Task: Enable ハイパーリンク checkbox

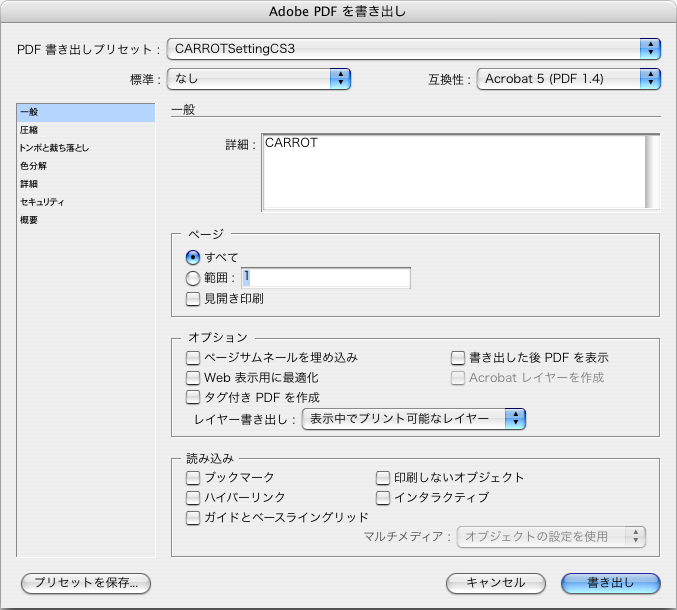Action: (193, 498)
